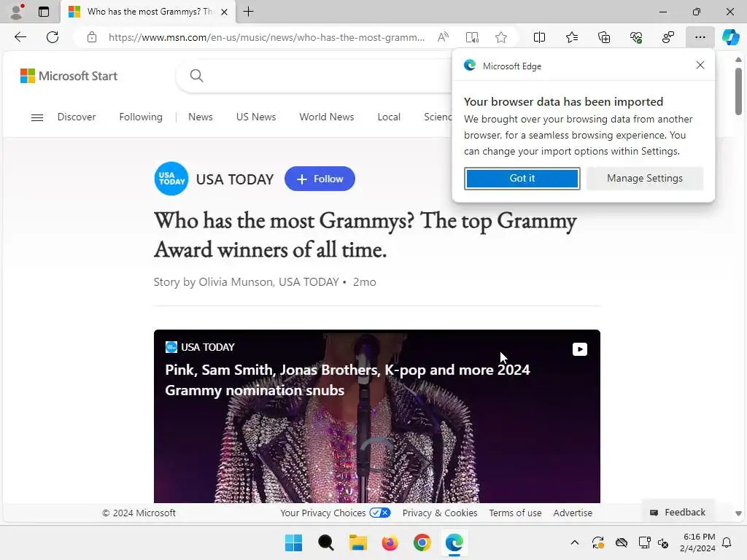
Task: Go to the Discover tab
Action: point(76,117)
